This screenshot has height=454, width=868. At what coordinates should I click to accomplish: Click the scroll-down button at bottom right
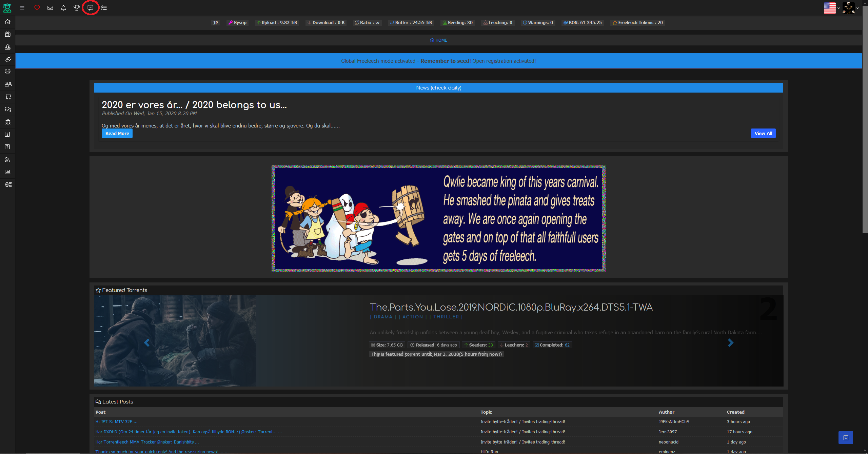point(846,437)
